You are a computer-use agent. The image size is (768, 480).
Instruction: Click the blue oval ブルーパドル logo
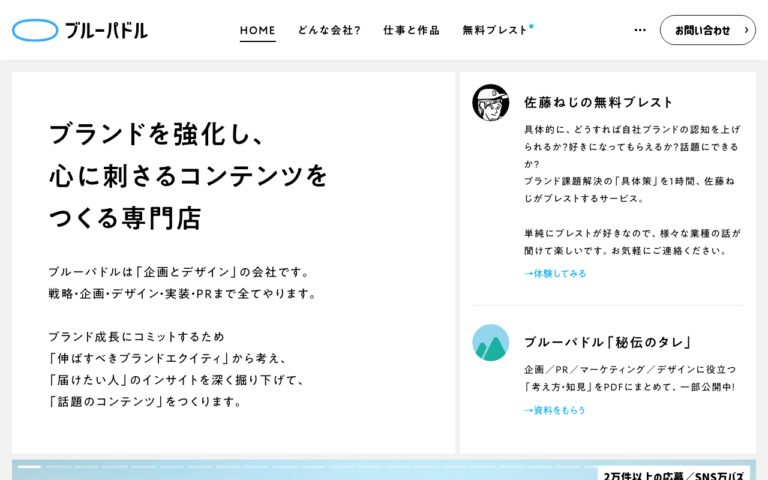35,30
